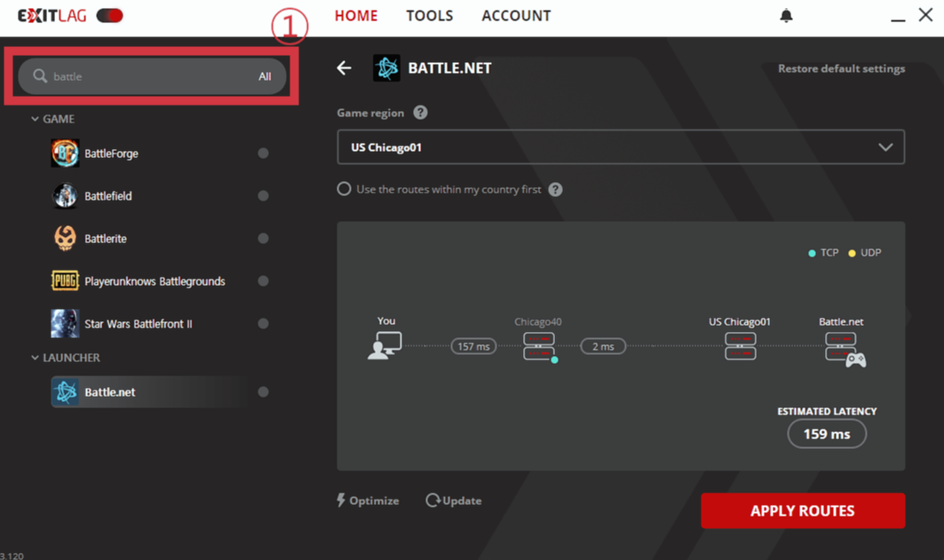
Task: Toggle Playerunknows Battlegrounds status dot
Action: pyautogui.click(x=263, y=281)
